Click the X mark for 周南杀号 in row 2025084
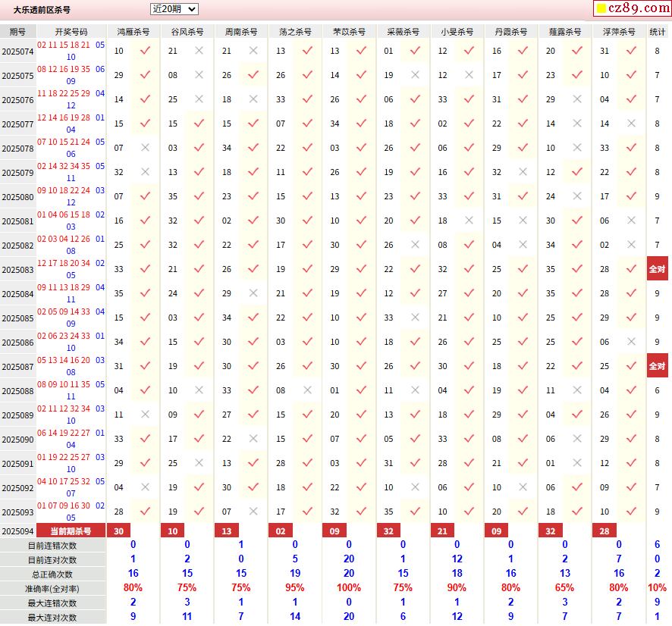The width and height of the screenshot is (672, 626). click(x=253, y=293)
